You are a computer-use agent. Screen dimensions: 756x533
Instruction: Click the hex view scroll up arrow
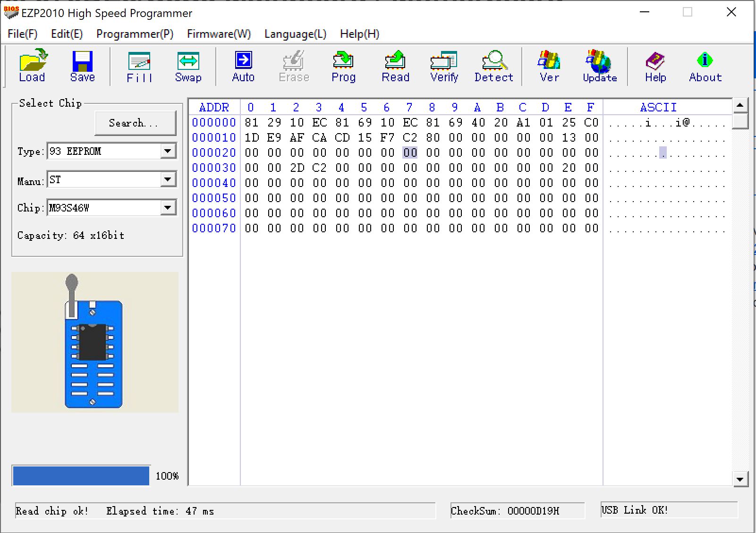[x=740, y=105]
